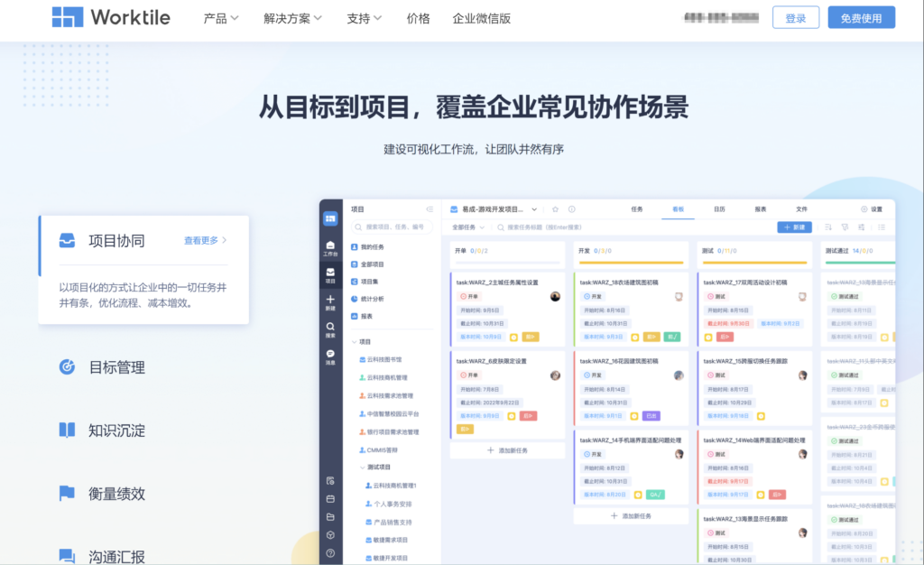Click assignee avatar on WARZ_2主城任务属性设置 card
Screen dimensions: 924x565
(555, 296)
